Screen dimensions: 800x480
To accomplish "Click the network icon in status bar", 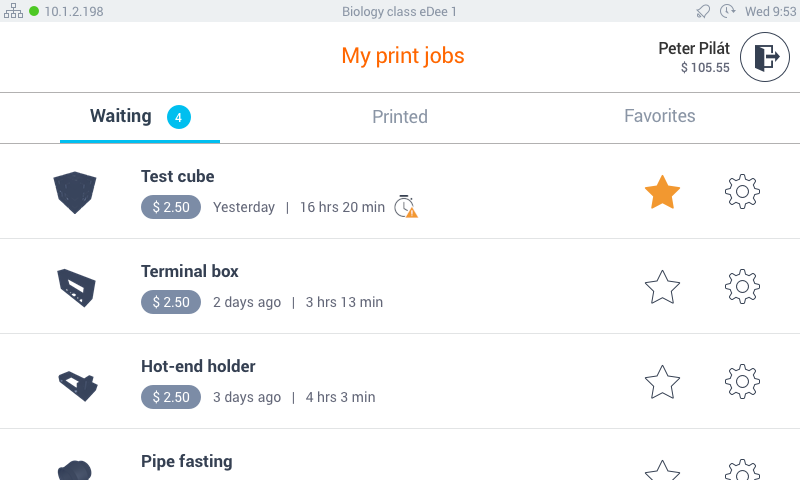I will click(13, 12).
